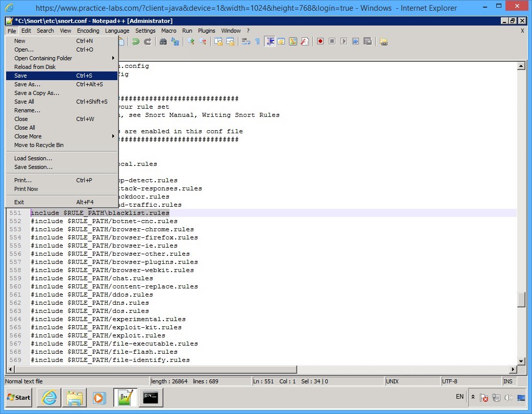Start macro recording with the red circle icon

coord(321,41)
